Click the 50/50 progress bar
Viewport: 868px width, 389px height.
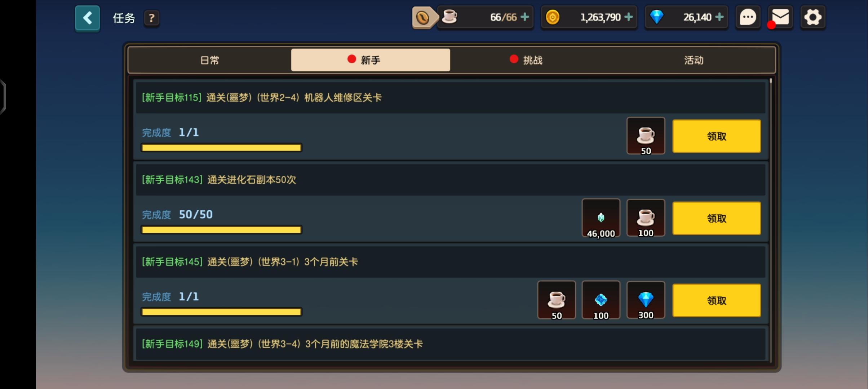pos(221,230)
